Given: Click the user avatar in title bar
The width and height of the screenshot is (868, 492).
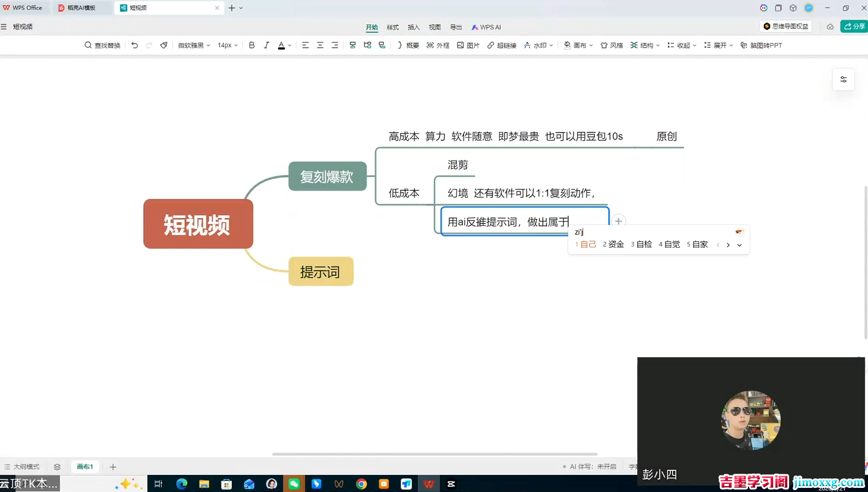Looking at the screenshot, I should click(x=809, y=8).
